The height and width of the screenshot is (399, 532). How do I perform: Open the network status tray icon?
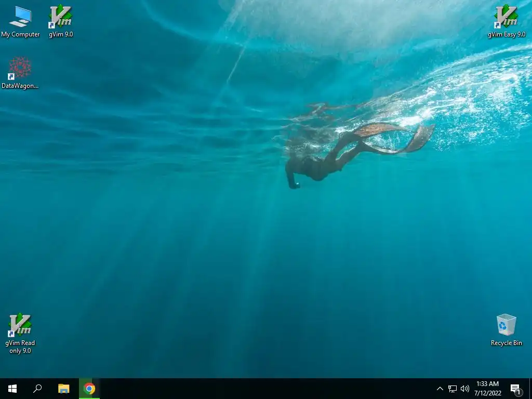point(453,389)
